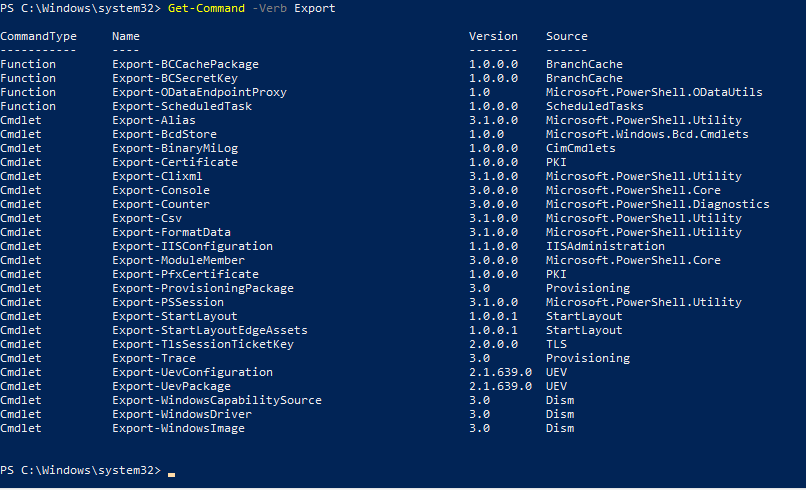Click Export-StartLayout command name
Viewport: 806px width, 490px height.
(175, 316)
